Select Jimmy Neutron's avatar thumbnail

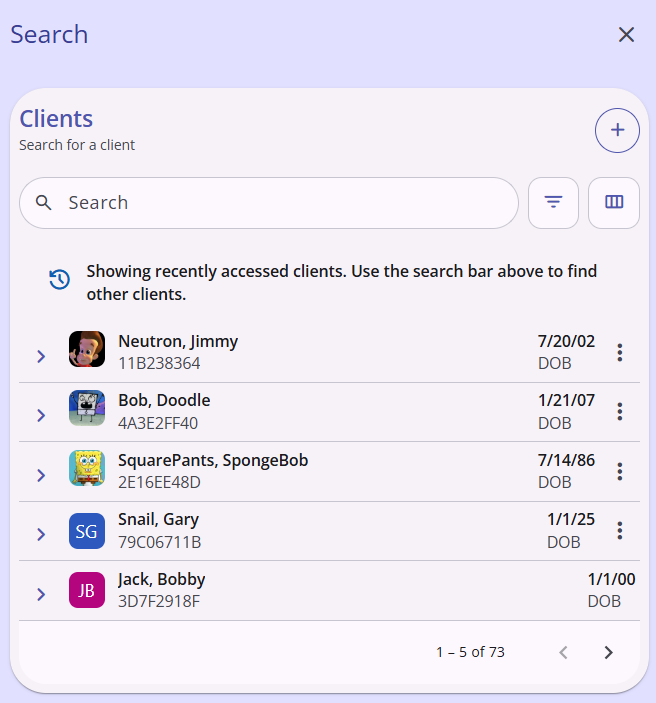click(x=87, y=349)
